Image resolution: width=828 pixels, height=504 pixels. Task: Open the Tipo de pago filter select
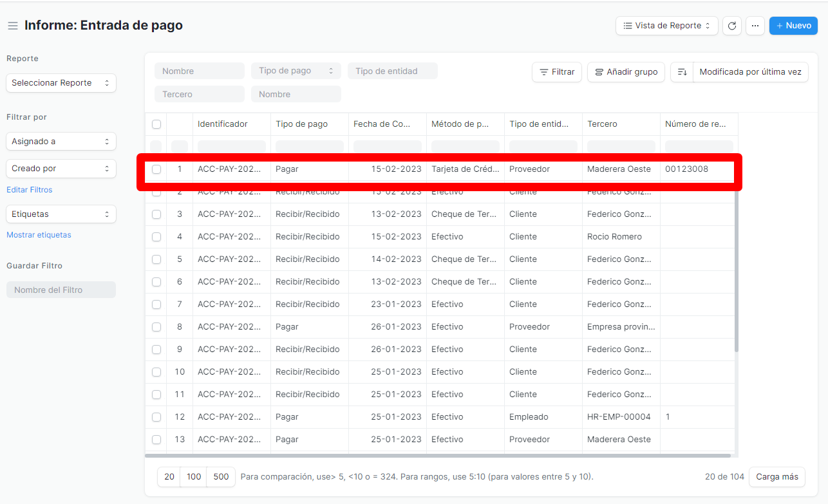tap(296, 71)
